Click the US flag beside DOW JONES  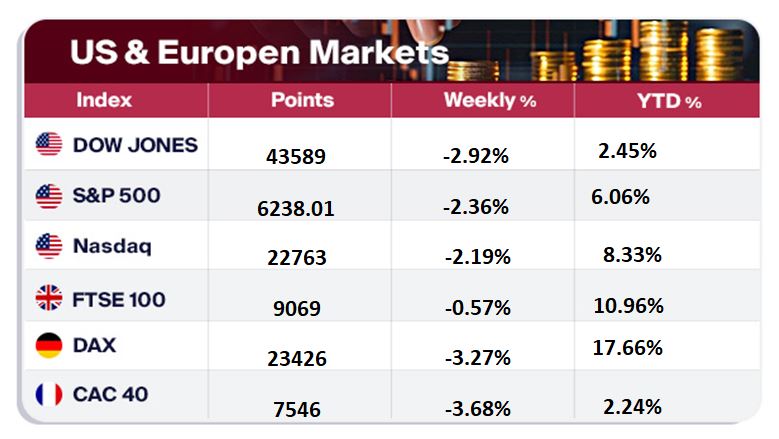coord(49,145)
